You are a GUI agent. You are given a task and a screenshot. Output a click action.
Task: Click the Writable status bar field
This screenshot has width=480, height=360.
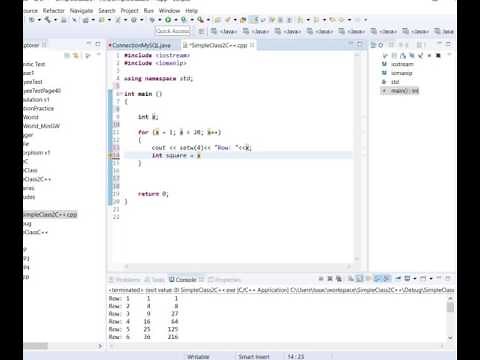198,357
